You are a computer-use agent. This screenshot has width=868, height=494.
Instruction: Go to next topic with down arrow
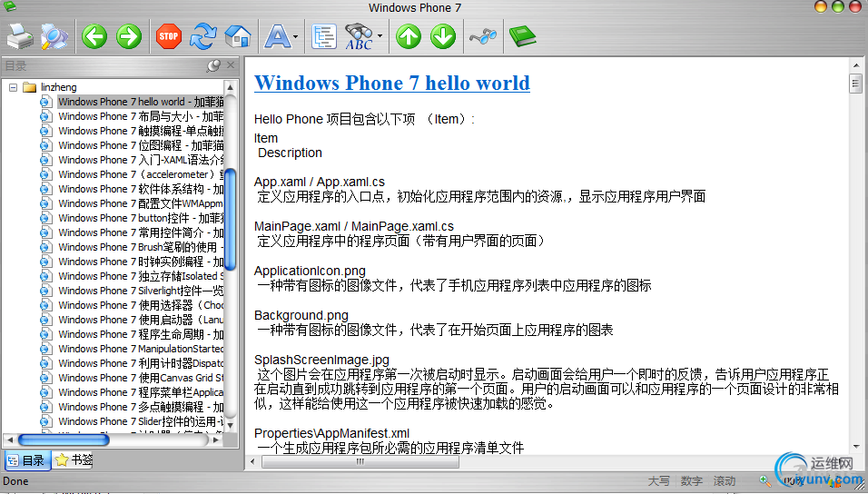pos(443,36)
